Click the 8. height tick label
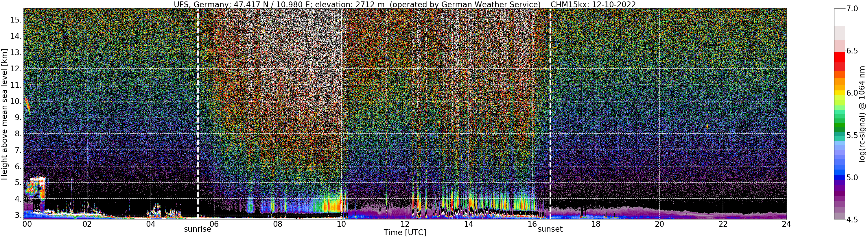 18,134
